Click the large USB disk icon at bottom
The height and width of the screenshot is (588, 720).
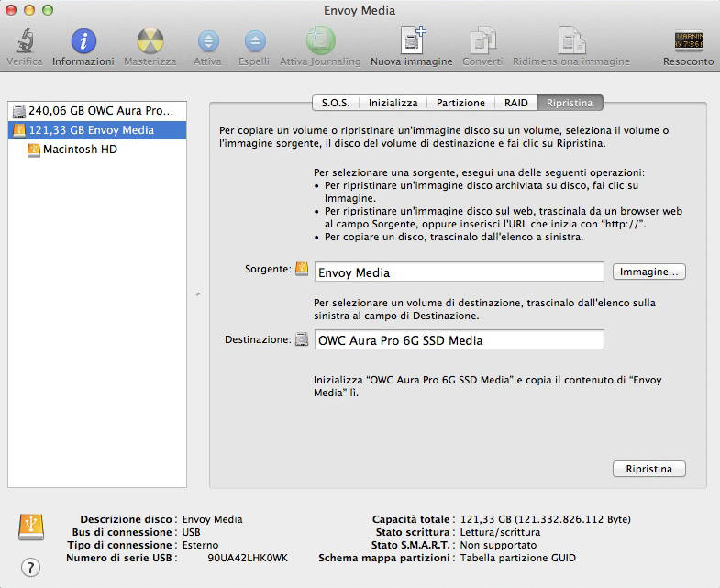pos(31,527)
